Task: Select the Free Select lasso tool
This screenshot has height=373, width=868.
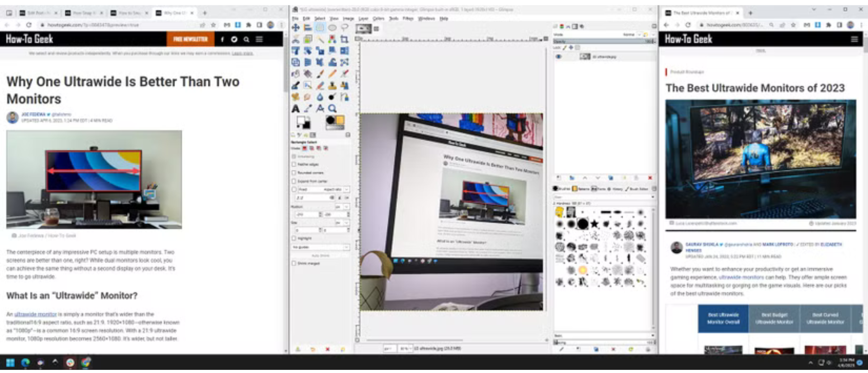Action: [x=344, y=28]
